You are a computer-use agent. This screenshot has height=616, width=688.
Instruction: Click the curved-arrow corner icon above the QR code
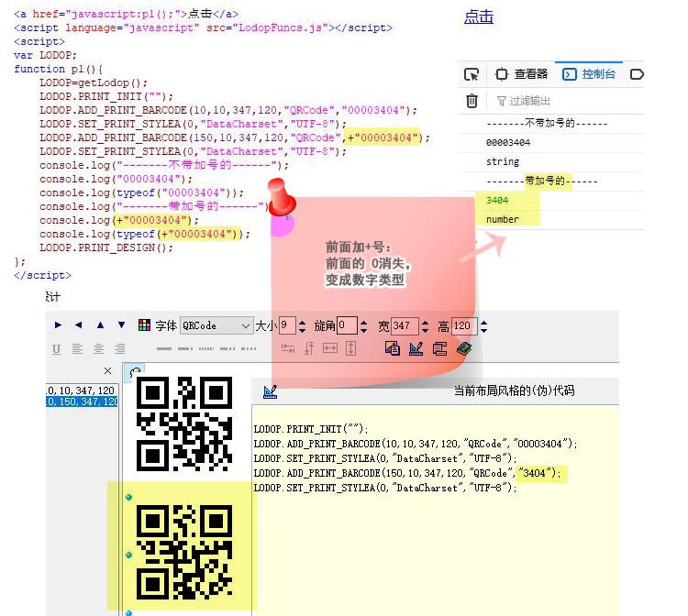coord(135,372)
